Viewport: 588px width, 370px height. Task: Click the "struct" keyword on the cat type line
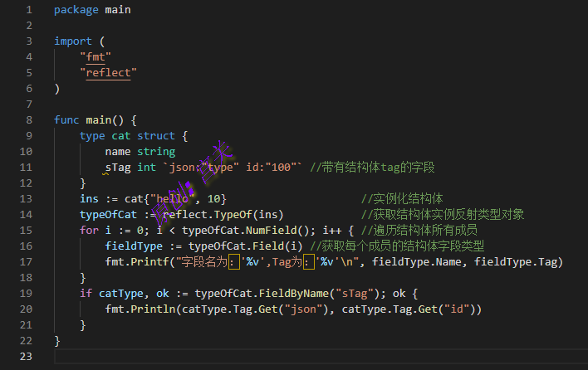[156, 135]
